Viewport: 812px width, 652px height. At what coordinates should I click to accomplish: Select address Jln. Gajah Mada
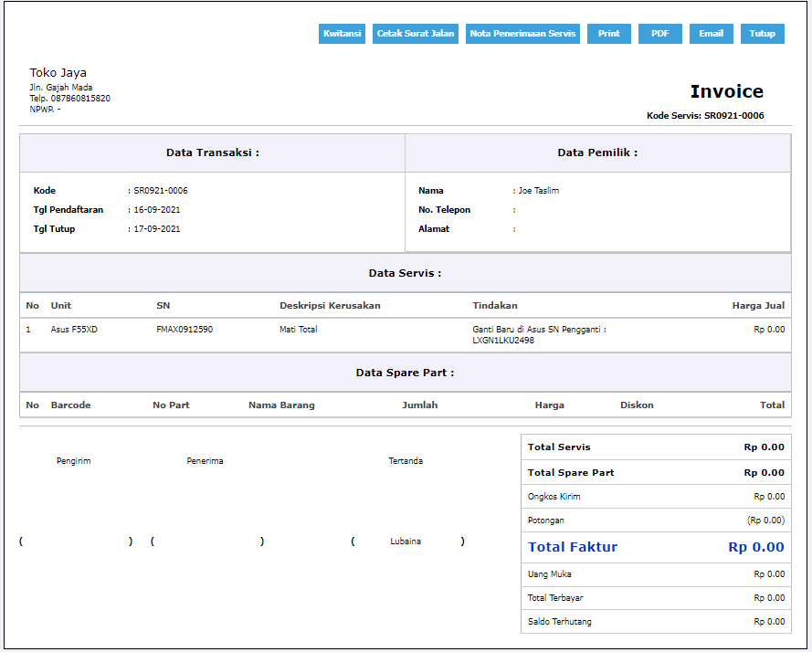pyautogui.click(x=61, y=88)
